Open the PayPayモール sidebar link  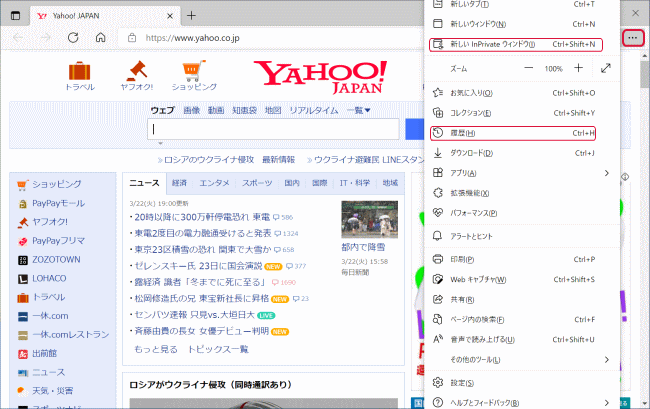58,203
